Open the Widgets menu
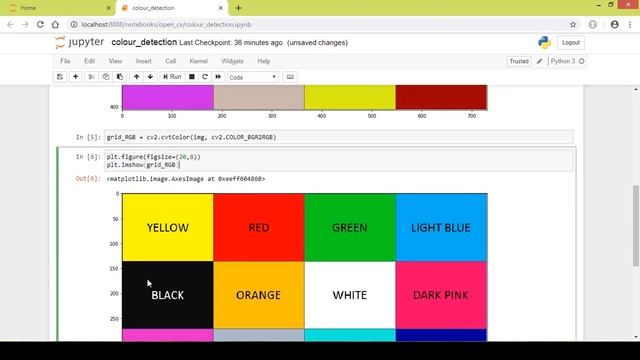This screenshot has width=640, height=360. pos(232,61)
